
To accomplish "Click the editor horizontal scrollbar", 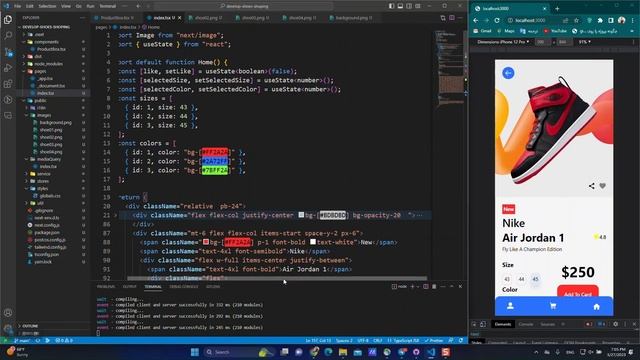I will [278, 278].
